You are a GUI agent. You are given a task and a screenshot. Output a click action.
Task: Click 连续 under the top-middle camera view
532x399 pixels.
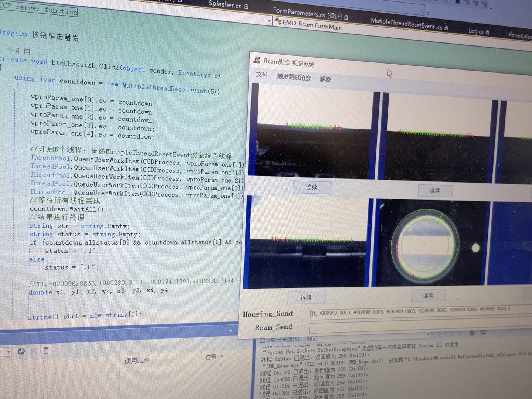click(x=435, y=191)
